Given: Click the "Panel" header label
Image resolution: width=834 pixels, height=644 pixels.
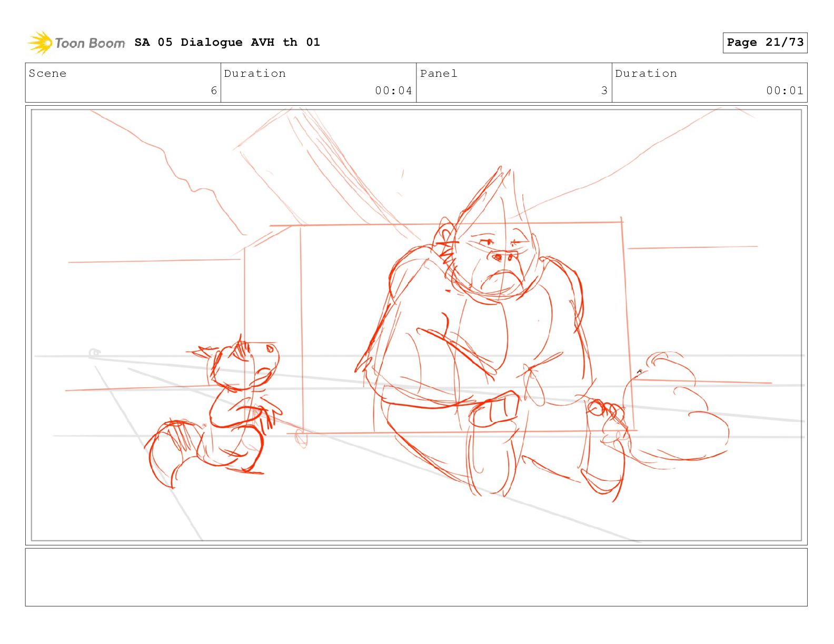Looking at the screenshot, I should coord(439,74).
